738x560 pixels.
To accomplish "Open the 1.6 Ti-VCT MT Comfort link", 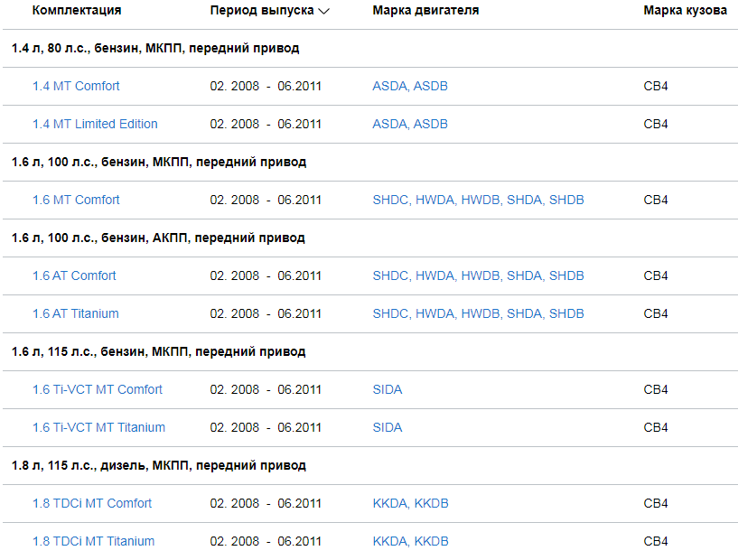I will tap(97, 389).
